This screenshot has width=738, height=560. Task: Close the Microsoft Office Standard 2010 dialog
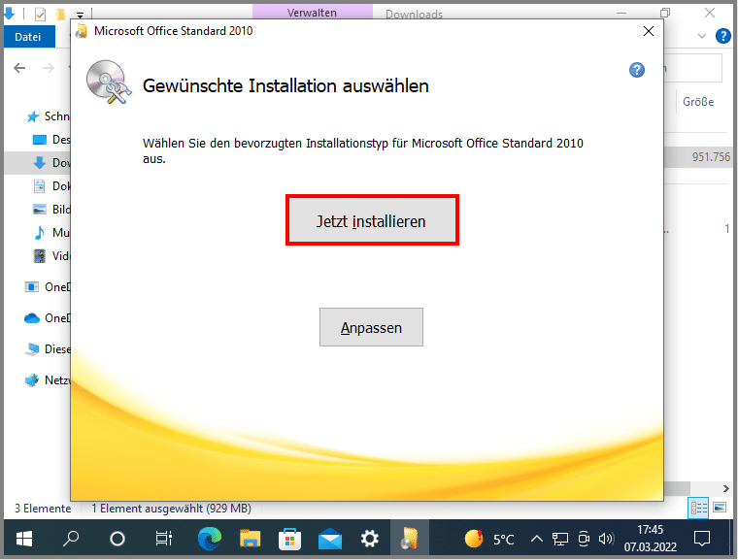coord(649,31)
